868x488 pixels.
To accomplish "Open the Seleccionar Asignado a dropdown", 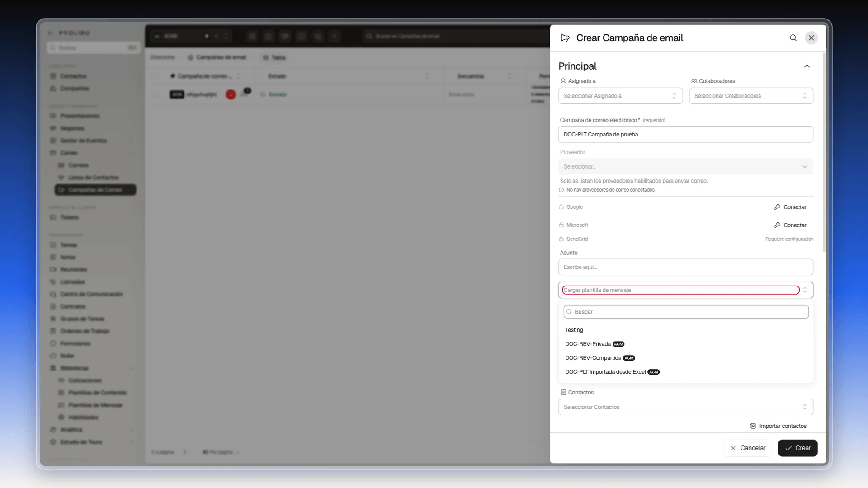I will [x=620, y=96].
